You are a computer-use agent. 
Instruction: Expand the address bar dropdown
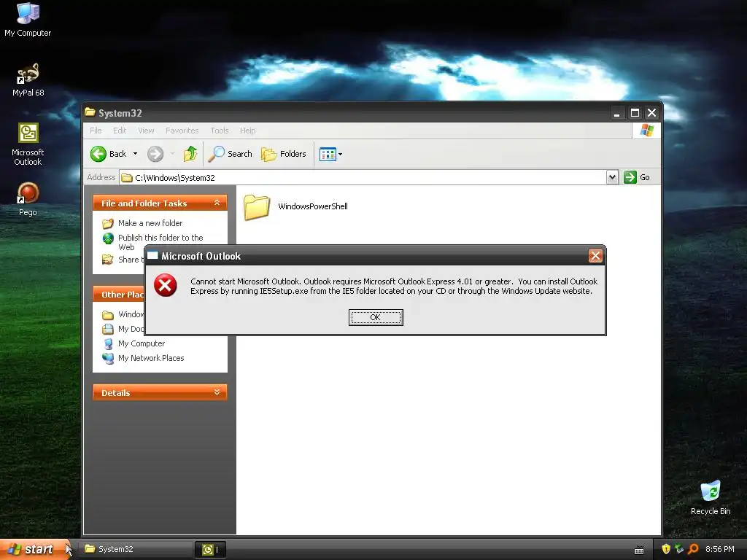pos(612,177)
